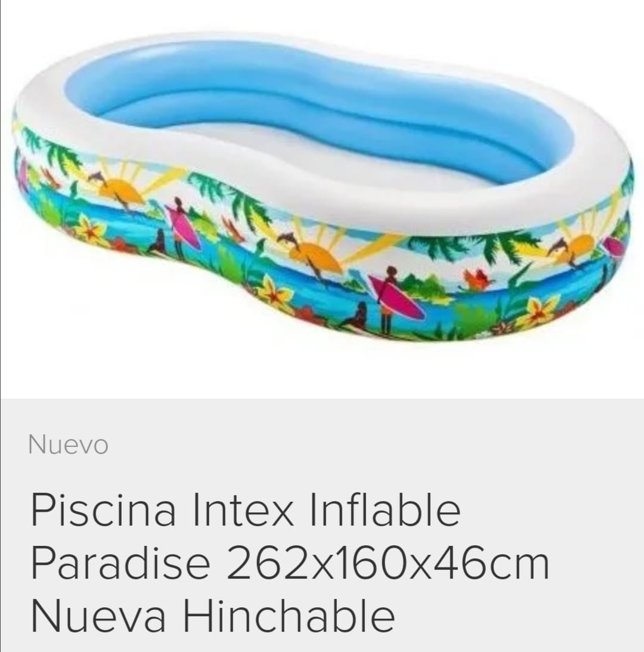Viewport: 644px width, 652px height.
Task: Click the word "Hinchable" in the title
Action: [x=289, y=616]
